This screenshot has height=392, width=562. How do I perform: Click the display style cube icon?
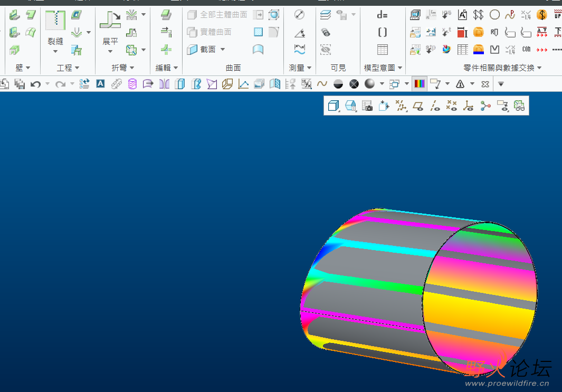tap(334, 106)
